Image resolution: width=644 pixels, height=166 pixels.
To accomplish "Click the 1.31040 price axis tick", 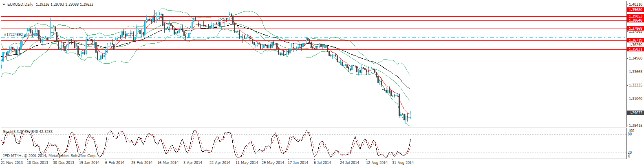I will pos(636,99).
